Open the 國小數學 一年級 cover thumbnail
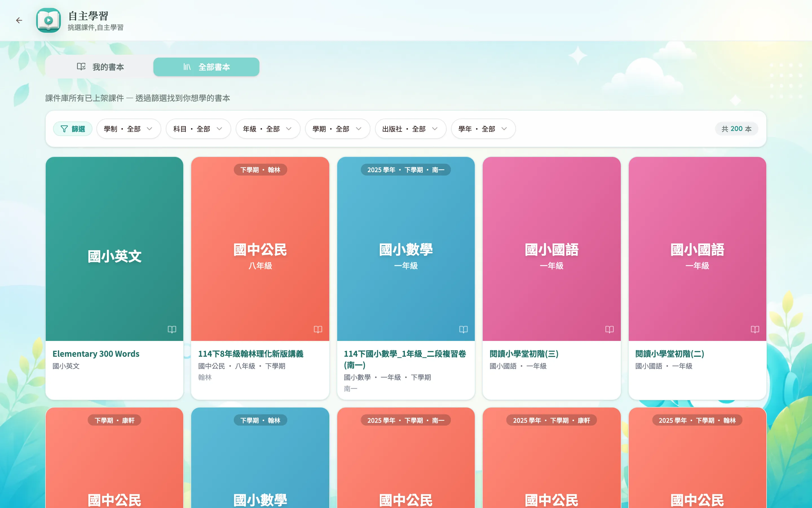Image resolution: width=812 pixels, height=508 pixels. tap(406, 249)
